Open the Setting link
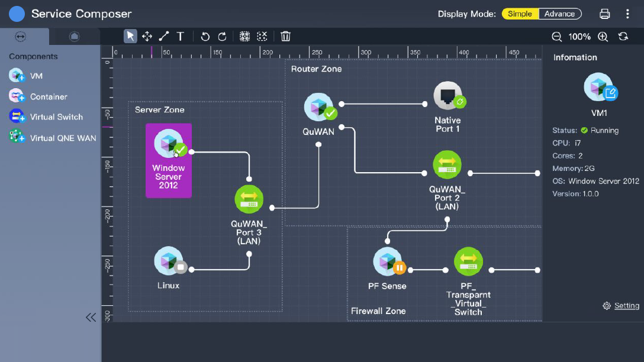 click(626, 306)
